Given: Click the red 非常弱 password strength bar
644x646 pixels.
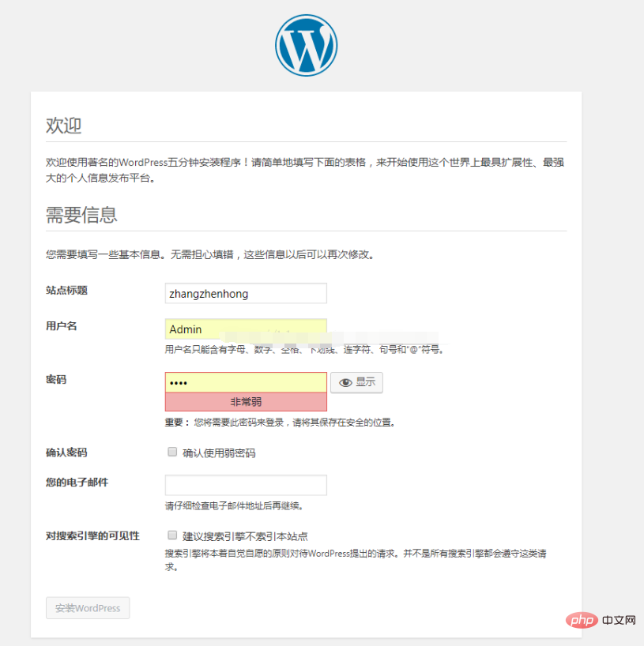Looking at the screenshot, I should [x=245, y=402].
